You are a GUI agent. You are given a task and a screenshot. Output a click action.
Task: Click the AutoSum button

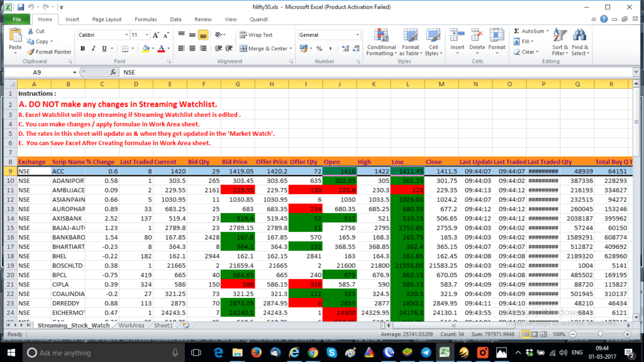[x=528, y=31]
